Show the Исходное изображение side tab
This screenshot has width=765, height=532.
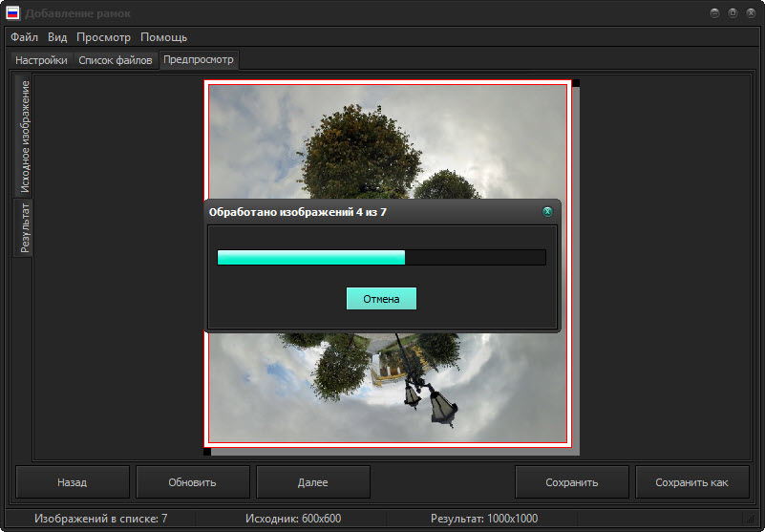point(25,137)
